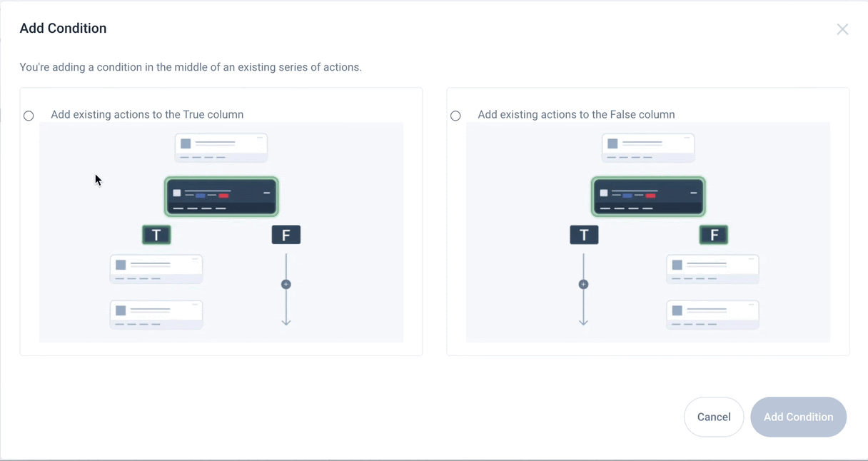This screenshot has width=868, height=461.
Task: Close the Add Condition dialog
Action: pyautogui.click(x=842, y=29)
